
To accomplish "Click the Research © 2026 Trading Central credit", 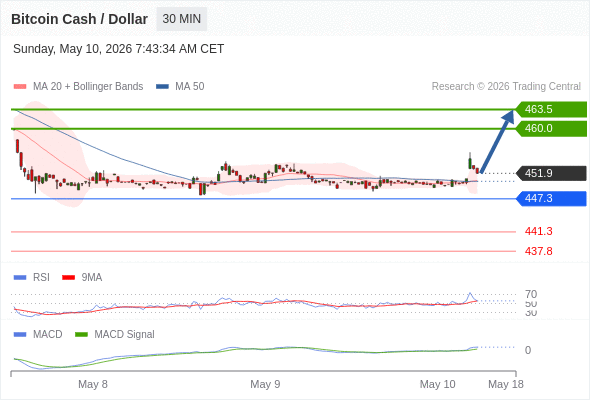I will point(506,87).
